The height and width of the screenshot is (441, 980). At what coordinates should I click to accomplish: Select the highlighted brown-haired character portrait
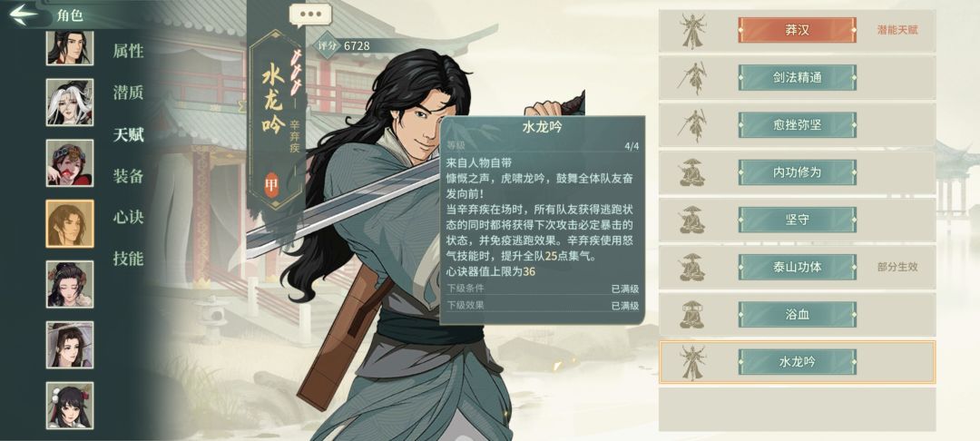[x=69, y=223]
